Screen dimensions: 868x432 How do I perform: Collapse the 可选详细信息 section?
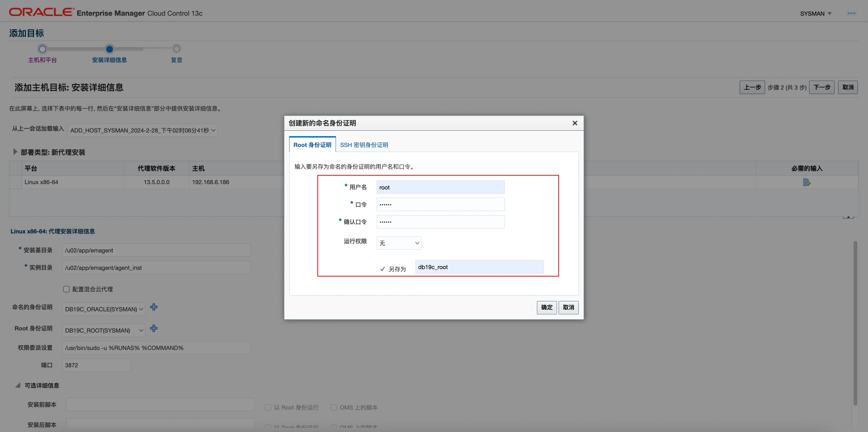tap(18, 385)
